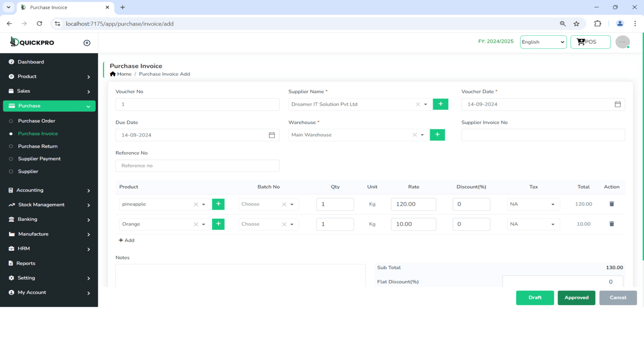Toggle the sidebar collapse icon beside logo

86,42
